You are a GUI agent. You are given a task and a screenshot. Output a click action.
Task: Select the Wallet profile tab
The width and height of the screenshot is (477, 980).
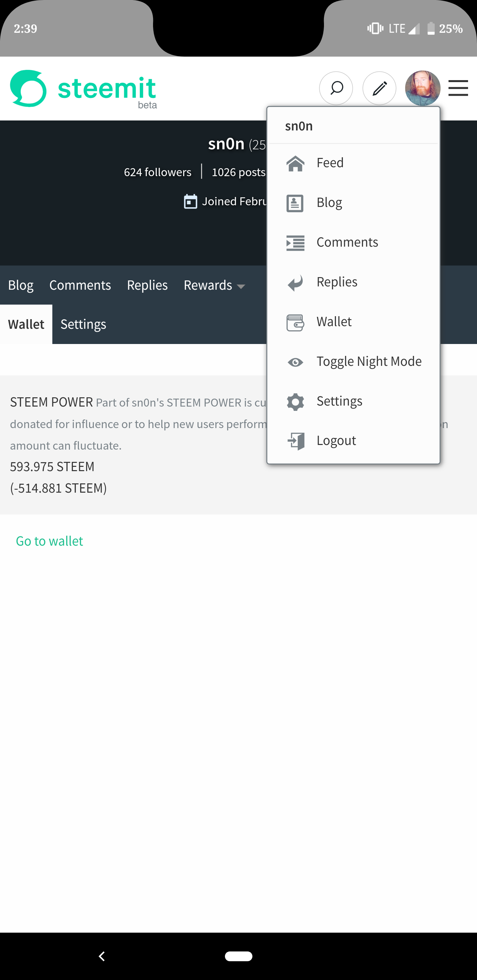pyautogui.click(x=26, y=324)
